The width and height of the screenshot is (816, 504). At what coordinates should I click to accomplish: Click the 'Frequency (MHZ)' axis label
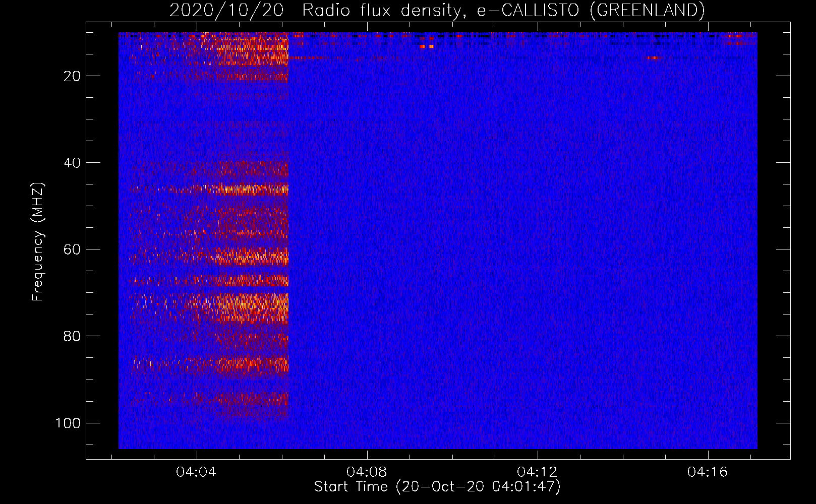tap(38, 242)
